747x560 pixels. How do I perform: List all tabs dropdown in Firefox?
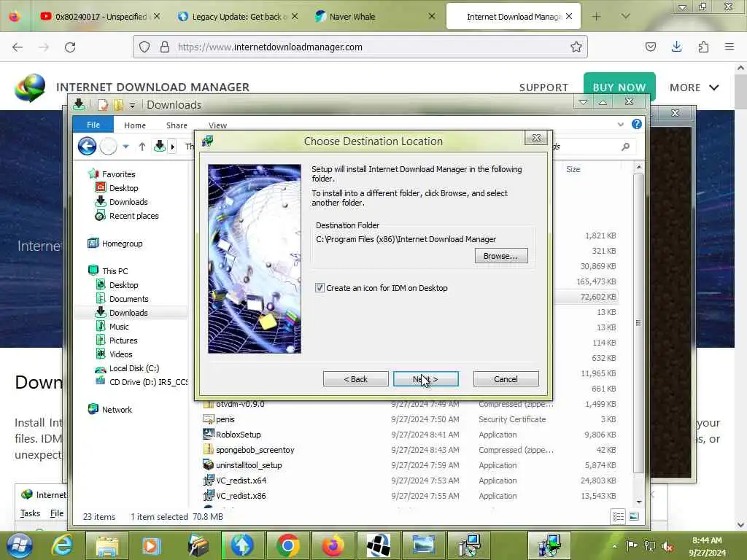click(625, 17)
